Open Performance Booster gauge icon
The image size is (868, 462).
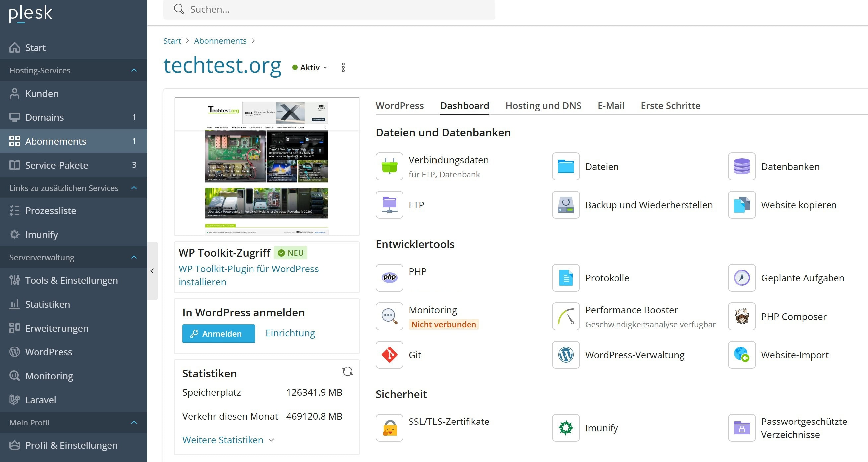[x=566, y=316]
